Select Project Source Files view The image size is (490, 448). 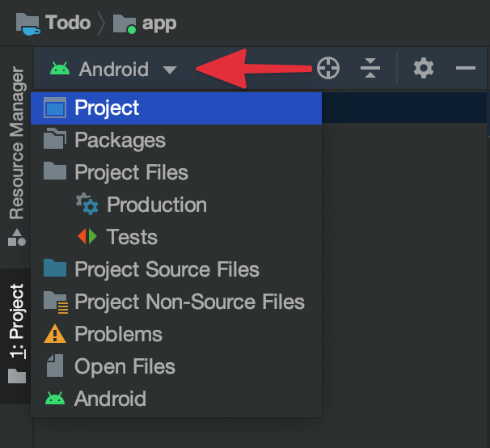tap(176, 269)
